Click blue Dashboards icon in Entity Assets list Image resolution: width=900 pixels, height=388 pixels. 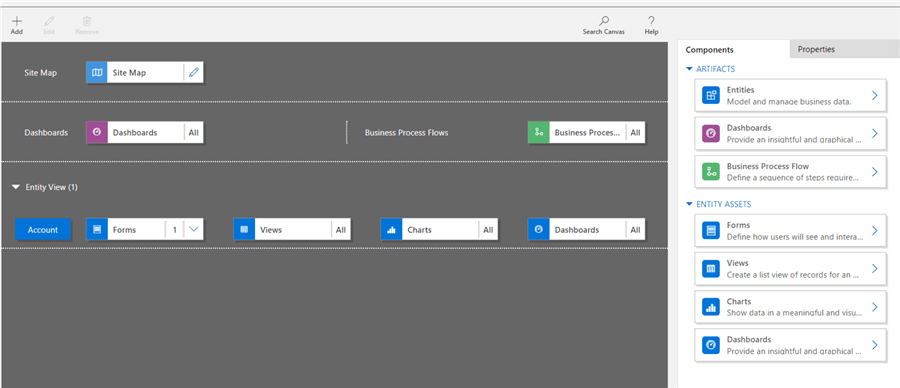(x=711, y=345)
